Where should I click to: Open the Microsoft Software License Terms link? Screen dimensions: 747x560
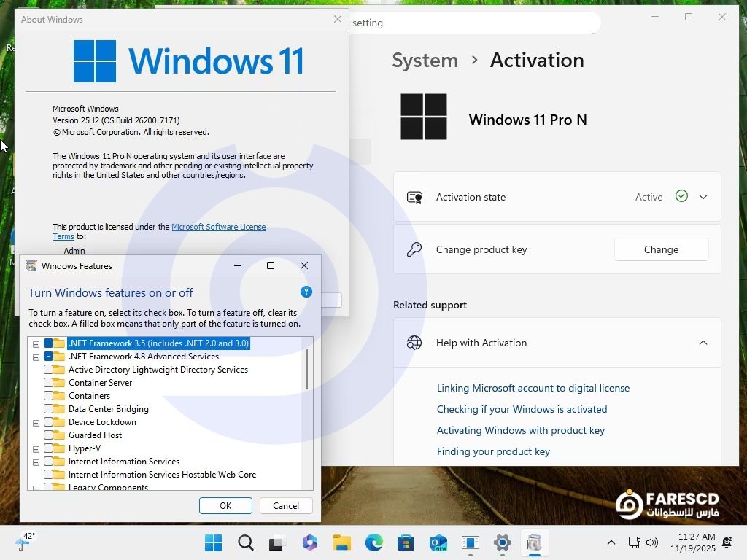(218, 227)
